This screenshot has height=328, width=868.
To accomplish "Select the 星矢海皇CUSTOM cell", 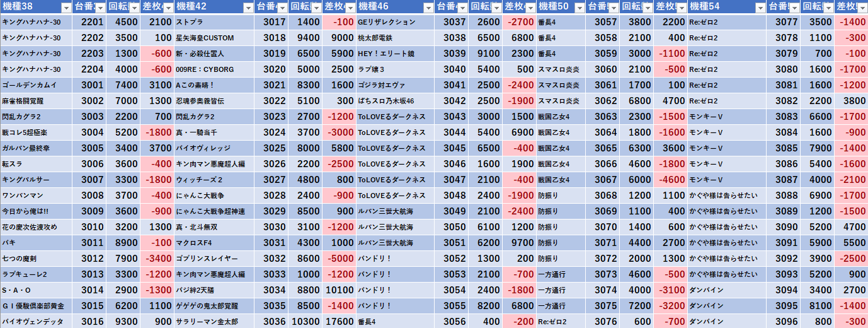I will pos(214,37).
